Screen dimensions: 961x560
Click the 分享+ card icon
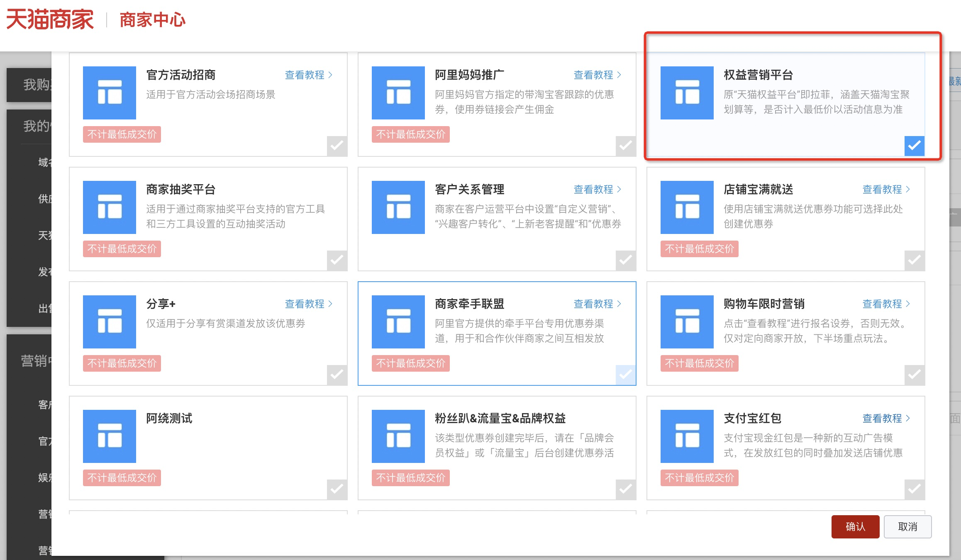[110, 322]
